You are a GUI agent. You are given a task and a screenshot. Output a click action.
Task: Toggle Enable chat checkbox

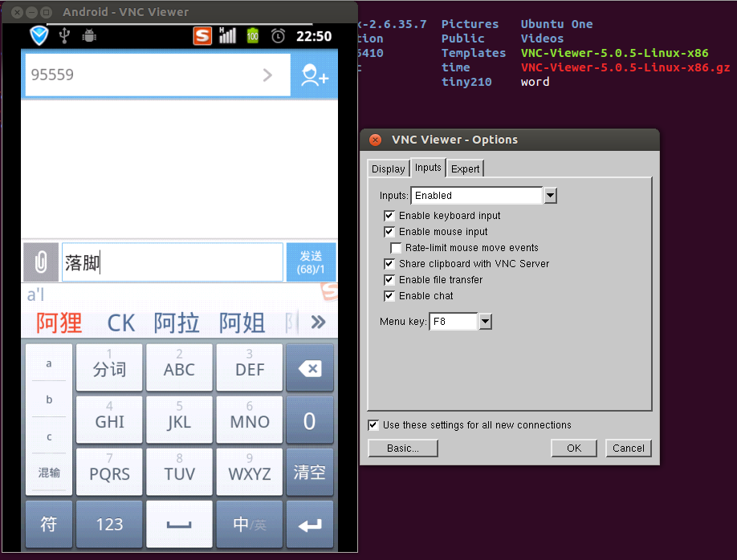[x=389, y=296]
